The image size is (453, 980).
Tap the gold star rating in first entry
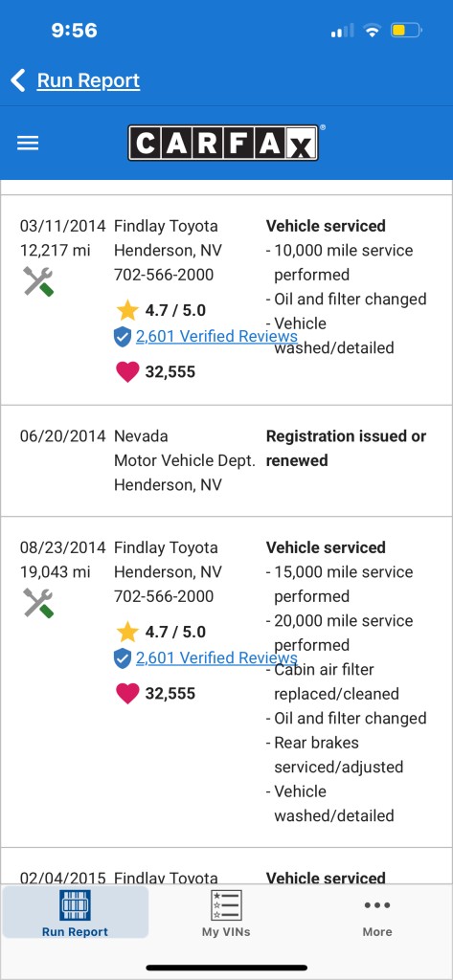[127, 310]
